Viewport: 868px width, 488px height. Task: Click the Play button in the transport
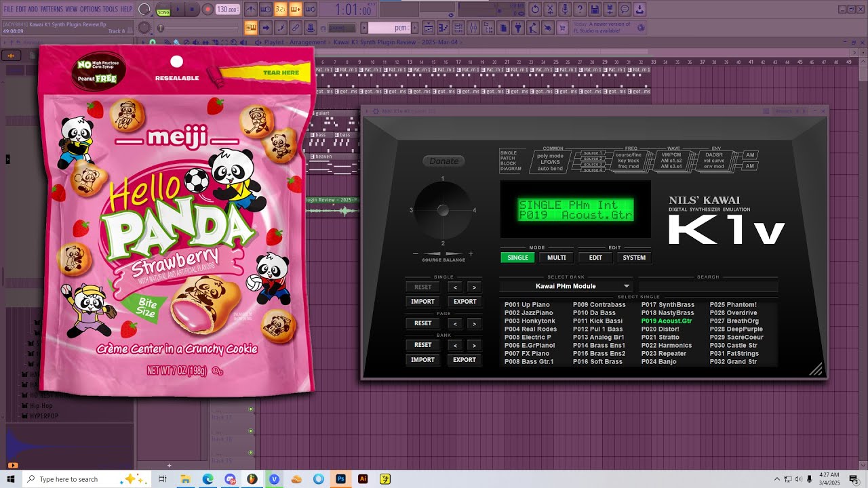point(178,9)
